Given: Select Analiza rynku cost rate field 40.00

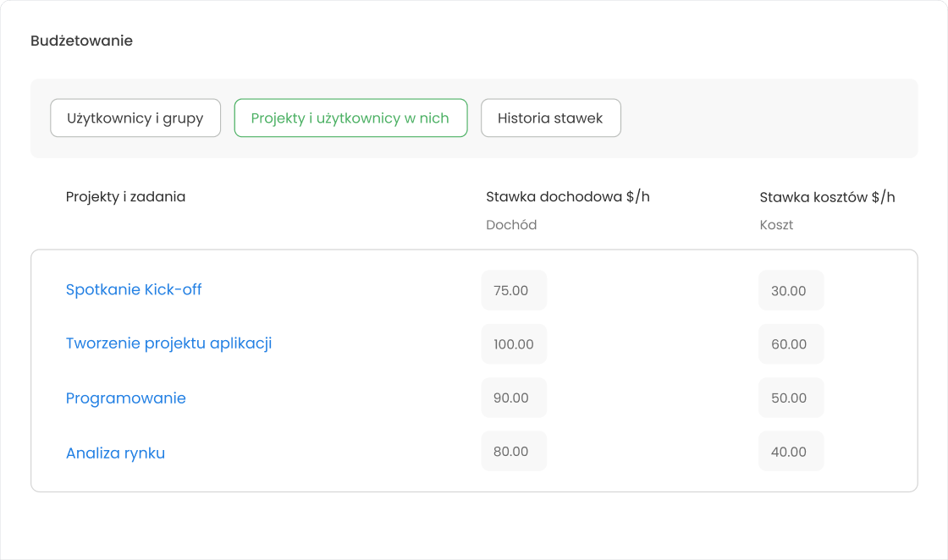Looking at the screenshot, I should 791,451.
